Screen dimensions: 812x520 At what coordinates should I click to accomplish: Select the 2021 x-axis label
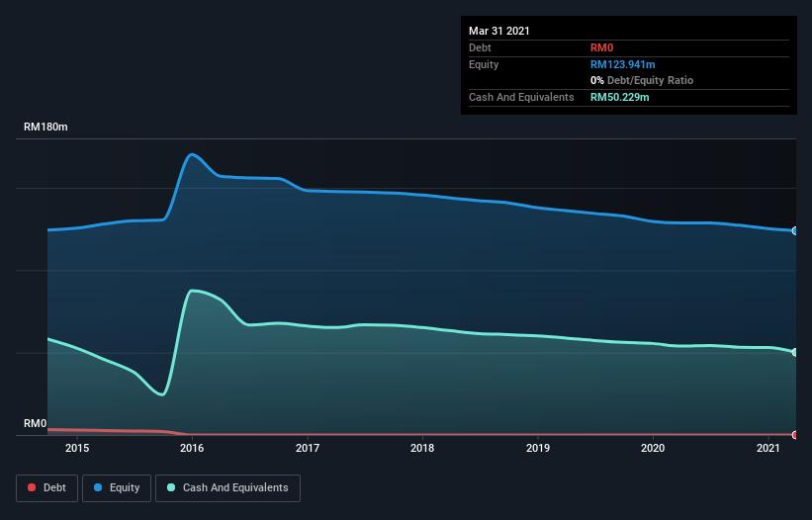tap(768, 448)
